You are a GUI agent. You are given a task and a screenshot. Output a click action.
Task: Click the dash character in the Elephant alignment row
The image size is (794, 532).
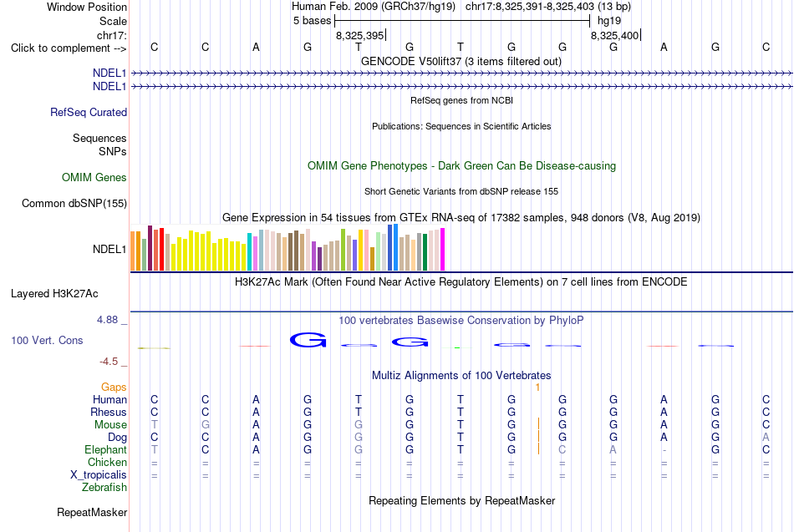click(664, 450)
